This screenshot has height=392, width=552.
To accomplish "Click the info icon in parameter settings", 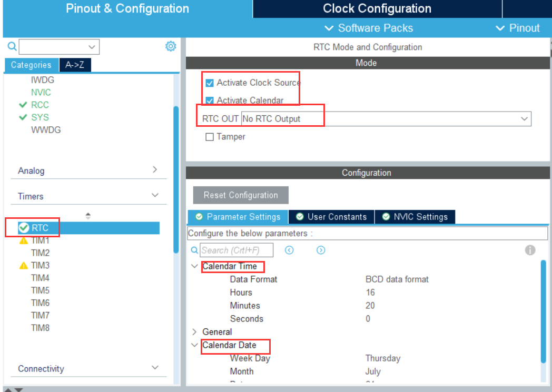I will coord(530,250).
